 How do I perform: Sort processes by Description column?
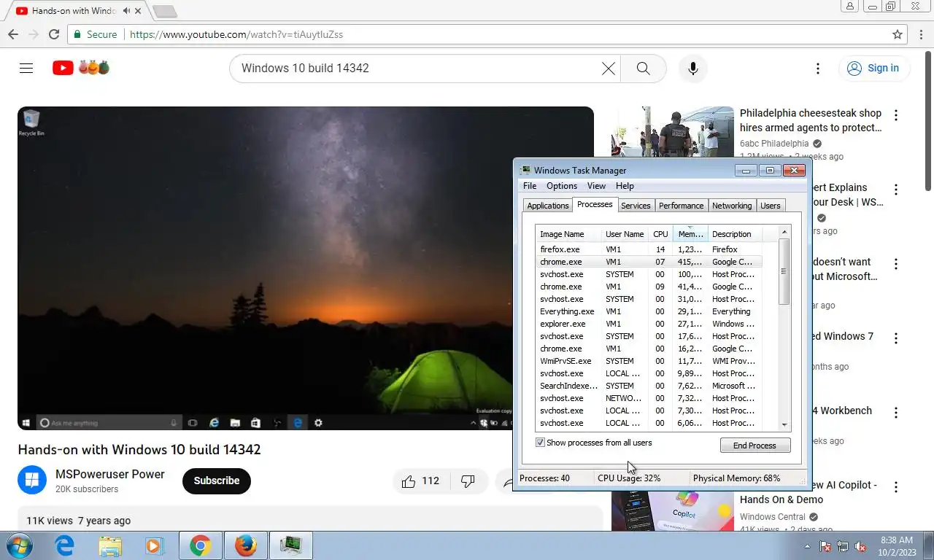point(735,234)
